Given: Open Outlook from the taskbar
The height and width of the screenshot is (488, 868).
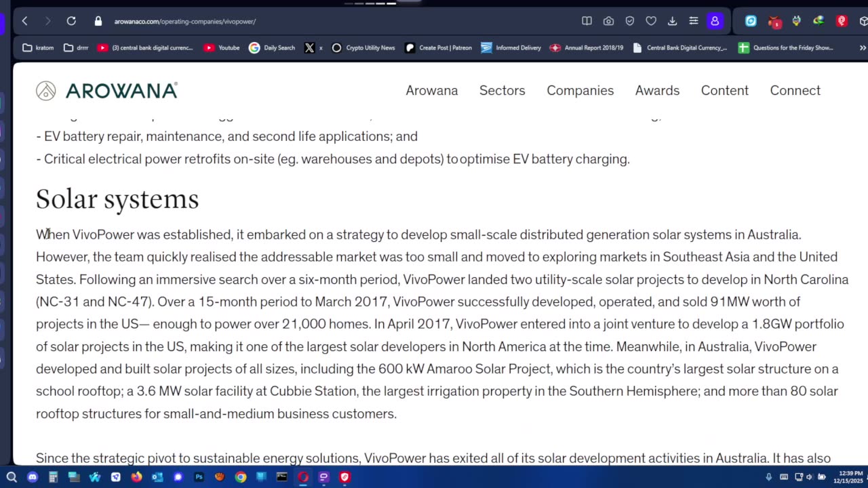Looking at the screenshot, I should [x=157, y=477].
